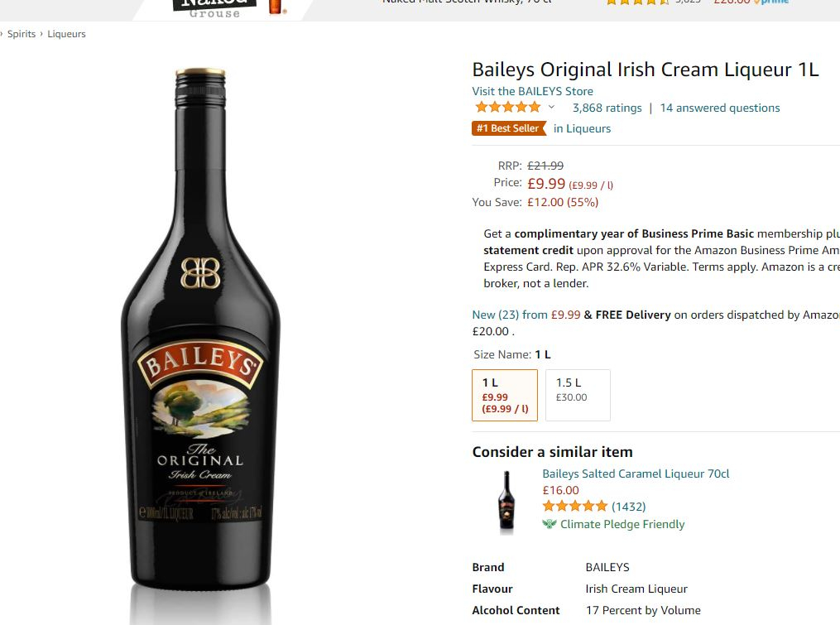The height and width of the screenshot is (625, 840).
Task: Open the Spirits breadcrumb
Action: tap(22, 34)
